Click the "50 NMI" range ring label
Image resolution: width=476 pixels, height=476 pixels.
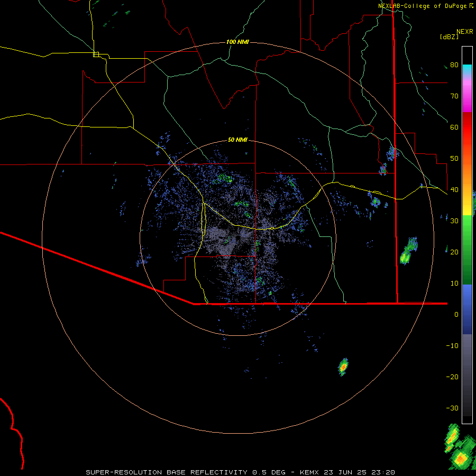pos(237,140)
